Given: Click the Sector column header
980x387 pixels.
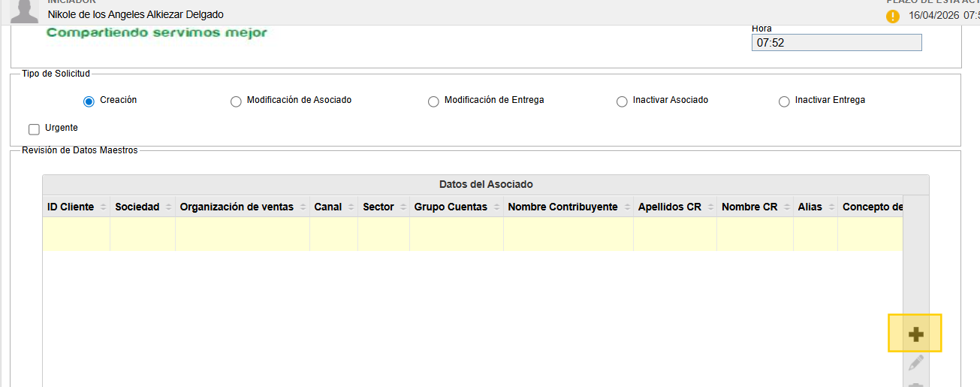Looking at the screenshot, I should pyautogui.click(x=378, y=207).
